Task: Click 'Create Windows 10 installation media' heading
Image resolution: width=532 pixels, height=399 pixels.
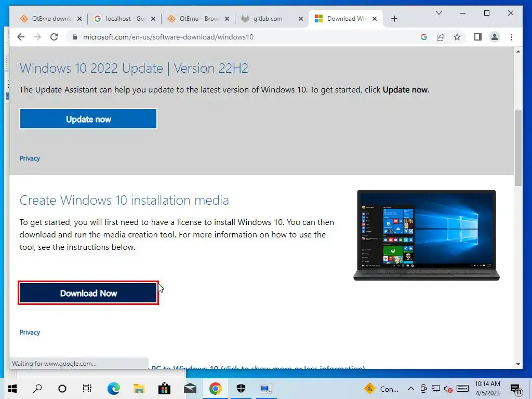Action: point(124,200)
